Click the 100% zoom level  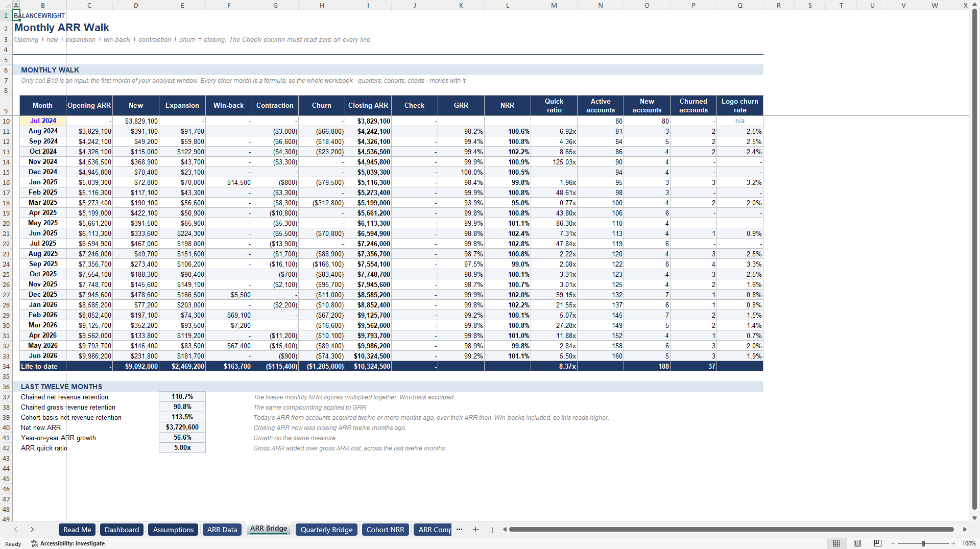pyautogui.click(x=969, y=543)
